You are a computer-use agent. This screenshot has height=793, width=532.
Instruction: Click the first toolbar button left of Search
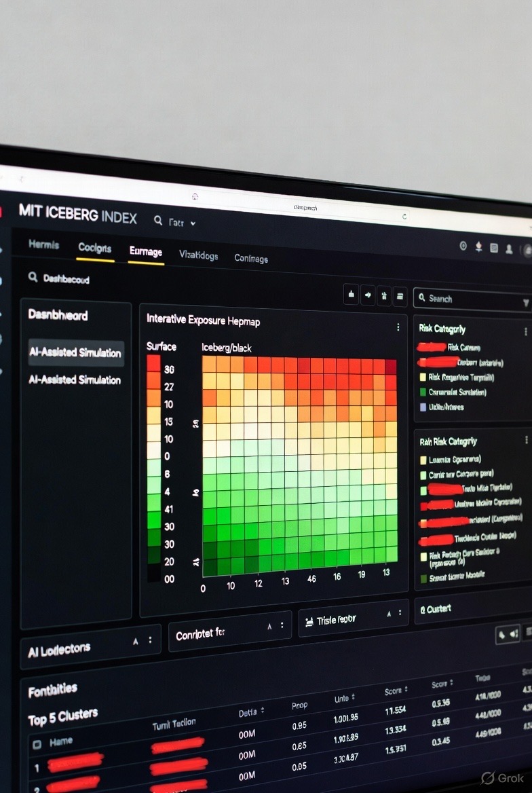click(x=351, y=295)
